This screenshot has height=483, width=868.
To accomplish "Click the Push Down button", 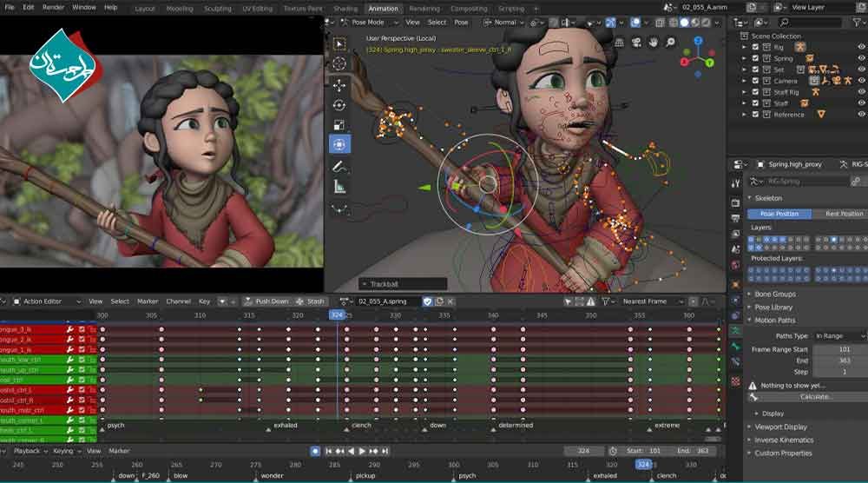I will click(266, 301).
